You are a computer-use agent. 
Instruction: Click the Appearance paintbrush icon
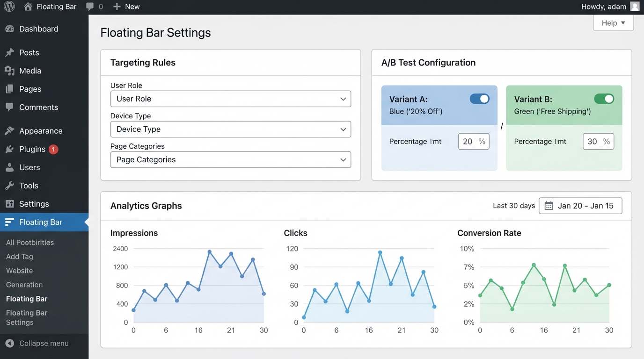[10, 130]
